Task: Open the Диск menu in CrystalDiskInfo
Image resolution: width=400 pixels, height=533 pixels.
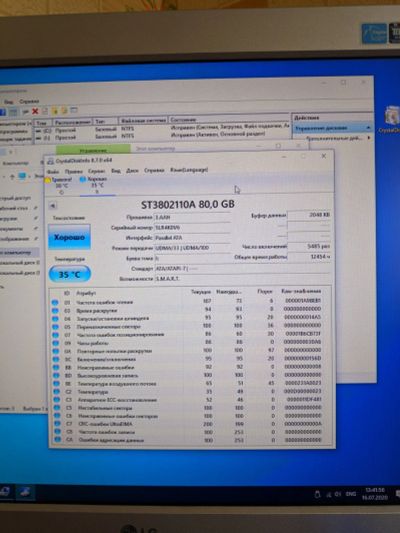Action: [132, 170]
